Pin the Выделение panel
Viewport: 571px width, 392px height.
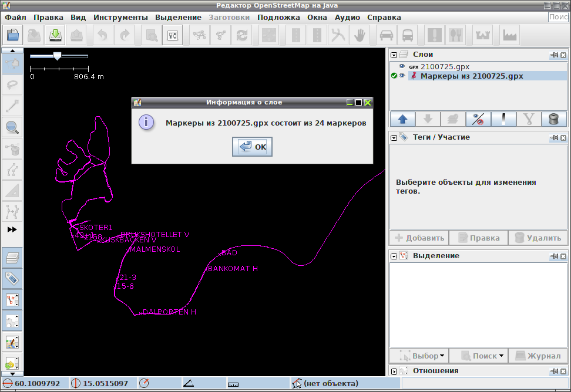pyautogui.click(x=554, y=256)
